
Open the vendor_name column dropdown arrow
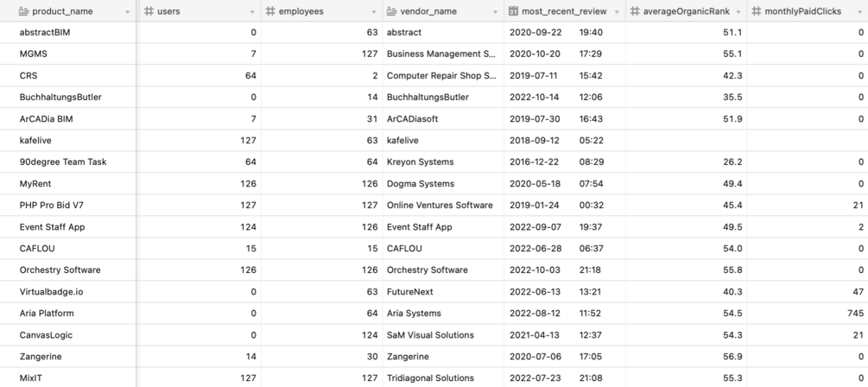[x=496, y=11]
